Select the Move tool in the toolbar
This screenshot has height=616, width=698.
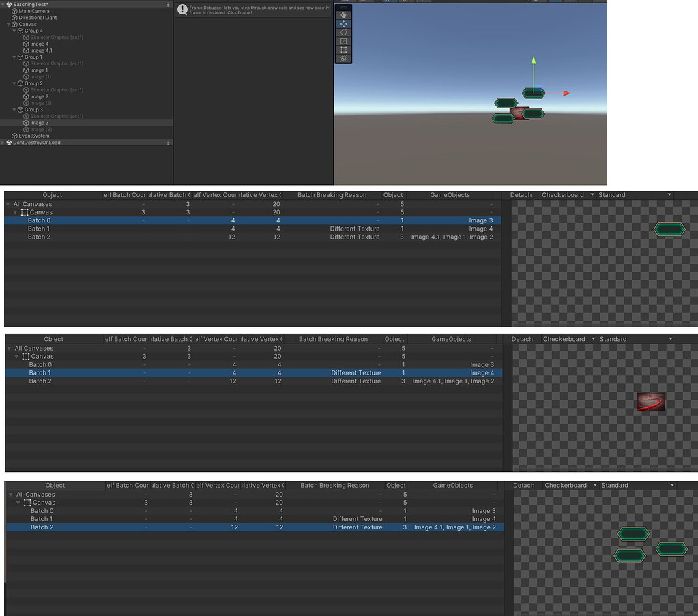[343, 23]
